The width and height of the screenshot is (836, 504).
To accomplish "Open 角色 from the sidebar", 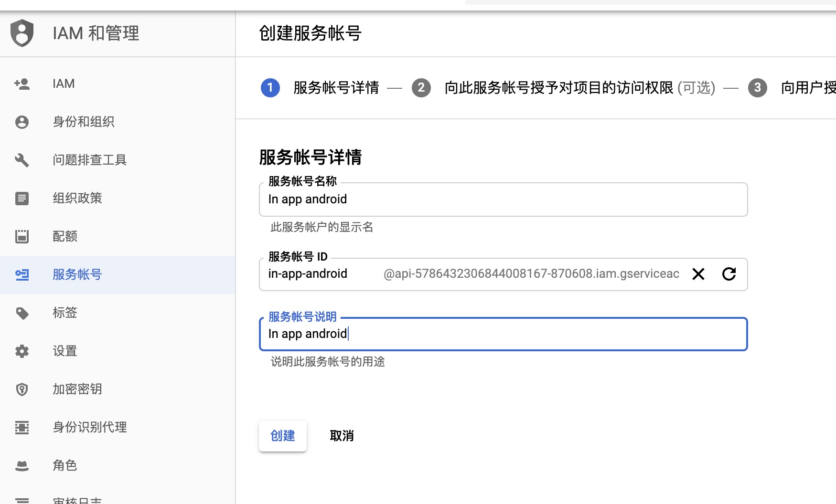I will coord(65,465).
